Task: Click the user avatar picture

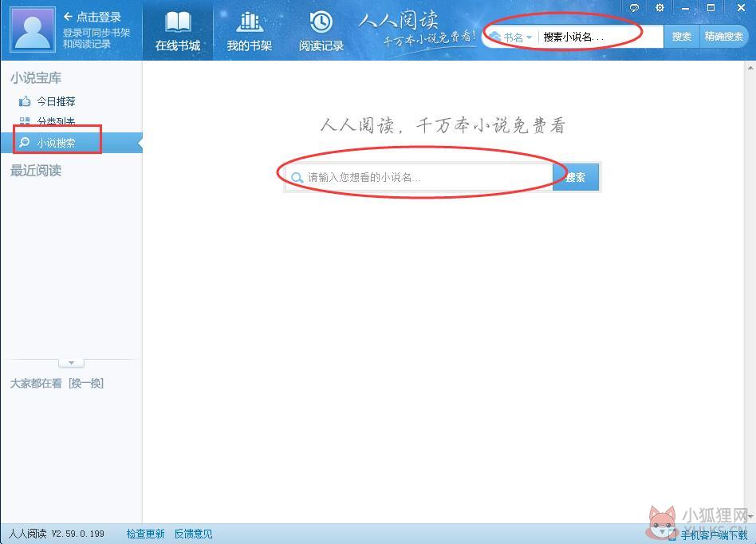Action: tap(33, 29)
